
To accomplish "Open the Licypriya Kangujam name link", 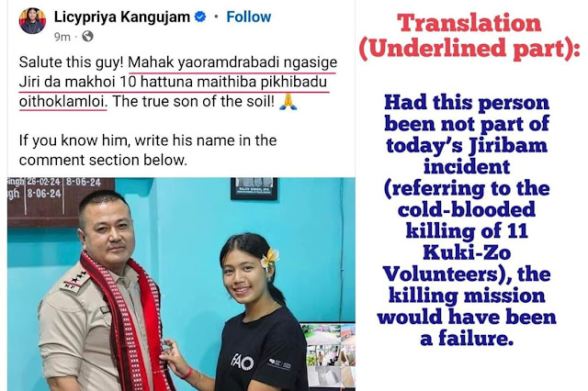I will pos(122,17).
